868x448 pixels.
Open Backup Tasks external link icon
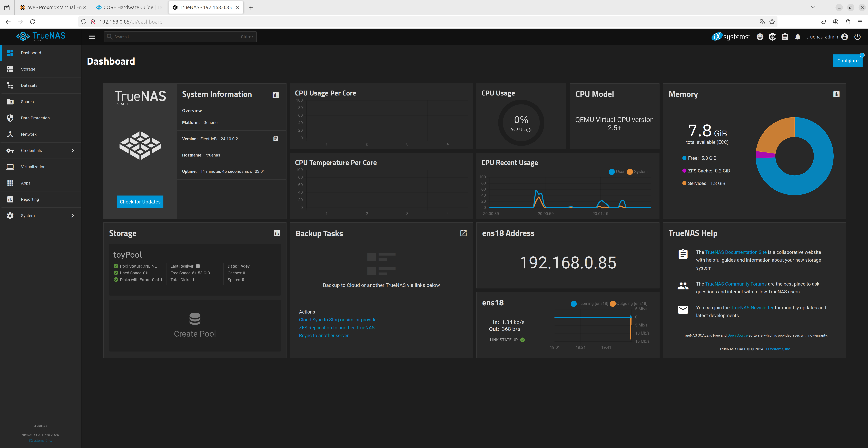[463, 233]
